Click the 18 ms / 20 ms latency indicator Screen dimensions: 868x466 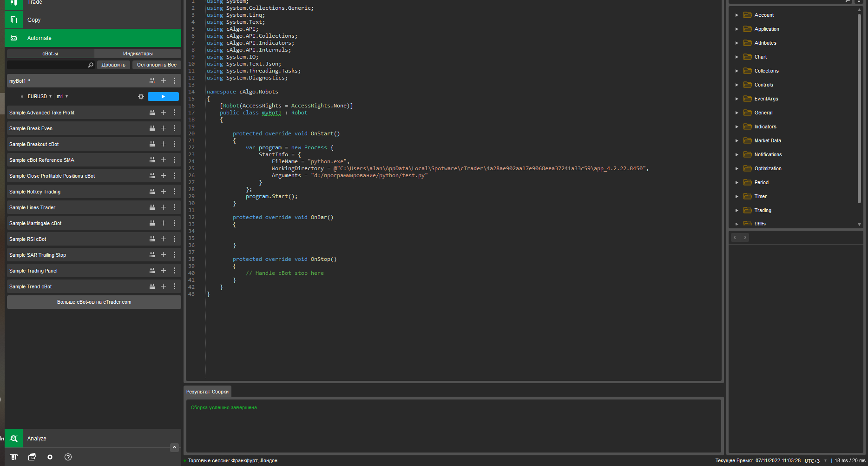tap(850, 461)
